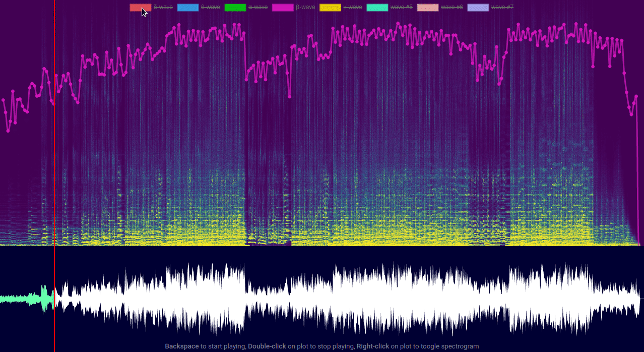Click the green α-wave legend color box
The image size is (644, 352).
point(235,8)
